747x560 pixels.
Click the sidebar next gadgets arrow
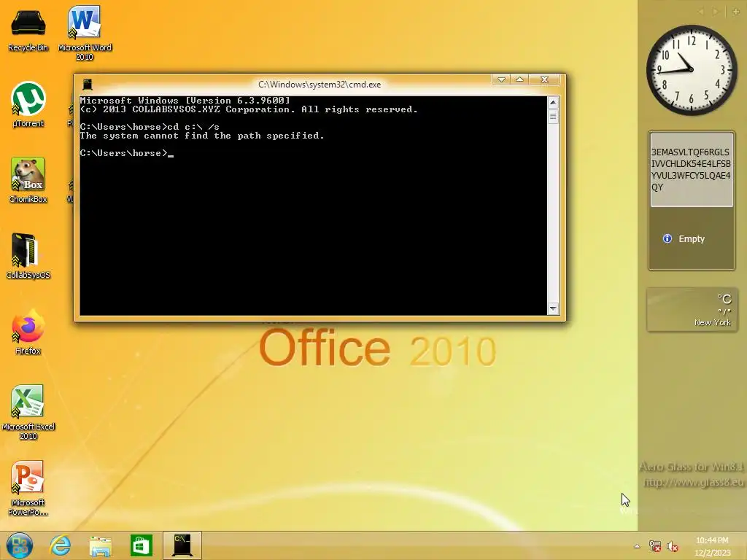pos(715,12)
